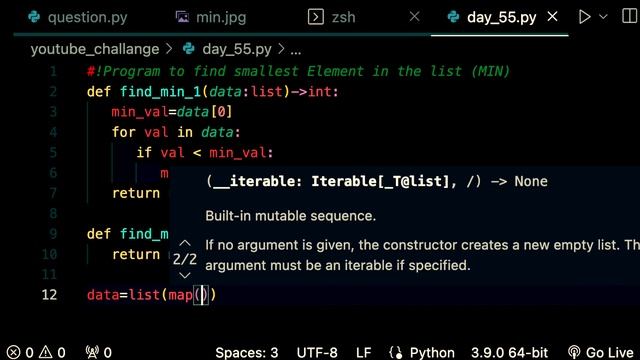Click line number 9 in gutter

(53, 234)
